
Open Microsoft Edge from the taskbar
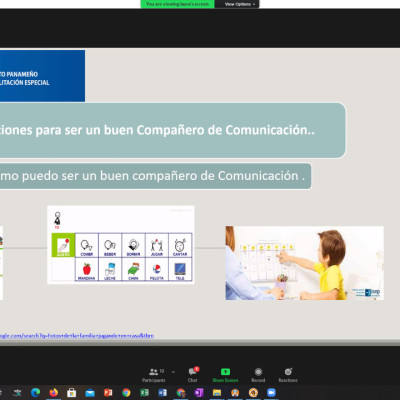tap(35, 392)
